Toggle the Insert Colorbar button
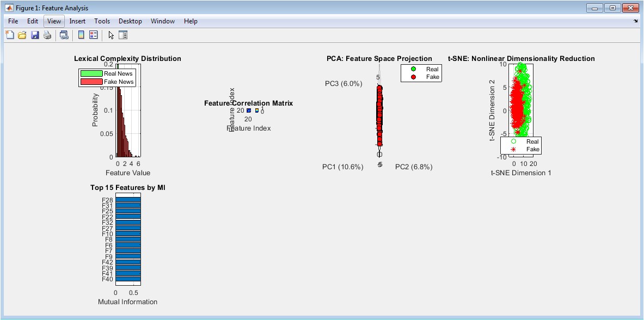644x320 pixels. pos(81,35)
